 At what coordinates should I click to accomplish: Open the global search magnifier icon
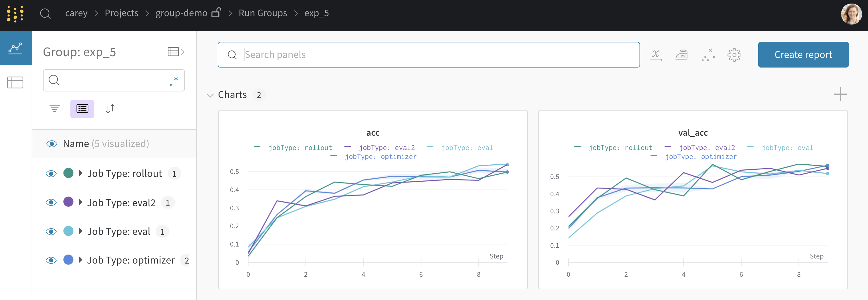coord(45,14)
